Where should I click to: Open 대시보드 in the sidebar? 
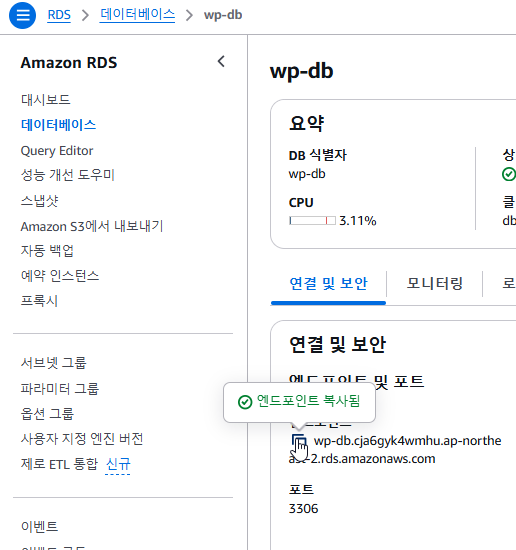pos(46,100)
